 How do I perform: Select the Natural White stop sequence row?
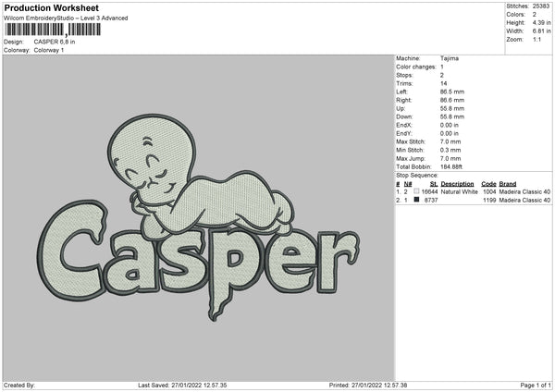(x=473, y=191)
